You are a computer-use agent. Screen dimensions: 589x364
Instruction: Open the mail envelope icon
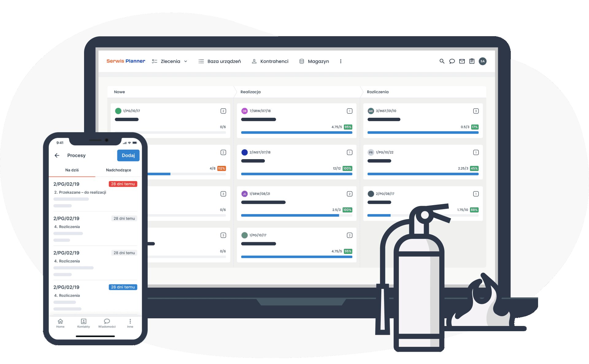(462, 61)
